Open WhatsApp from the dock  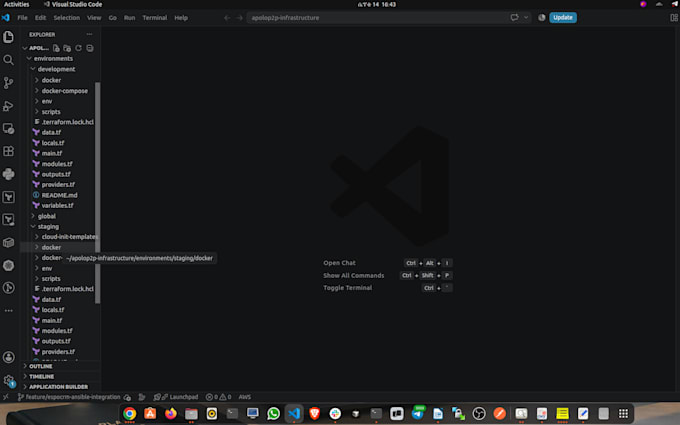click(273, 414)
